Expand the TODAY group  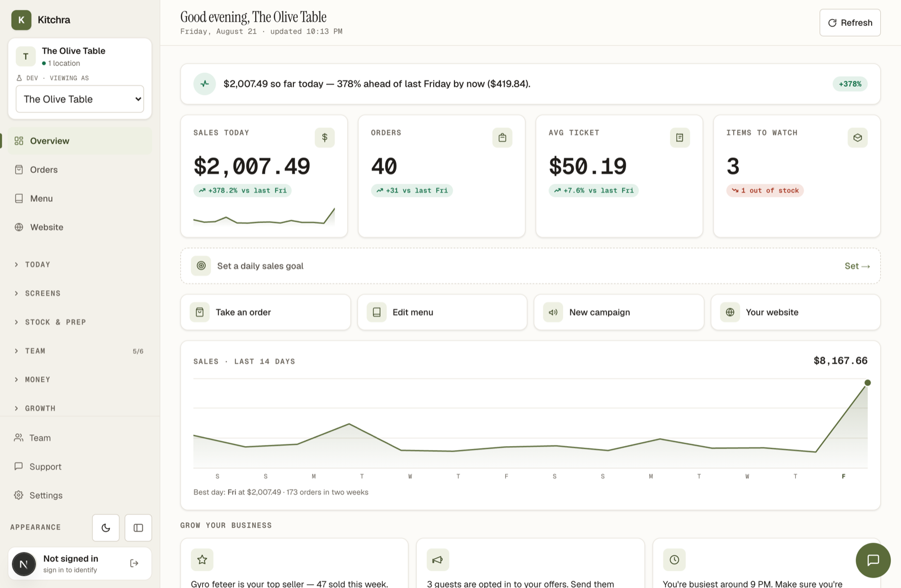pos(80,264)
